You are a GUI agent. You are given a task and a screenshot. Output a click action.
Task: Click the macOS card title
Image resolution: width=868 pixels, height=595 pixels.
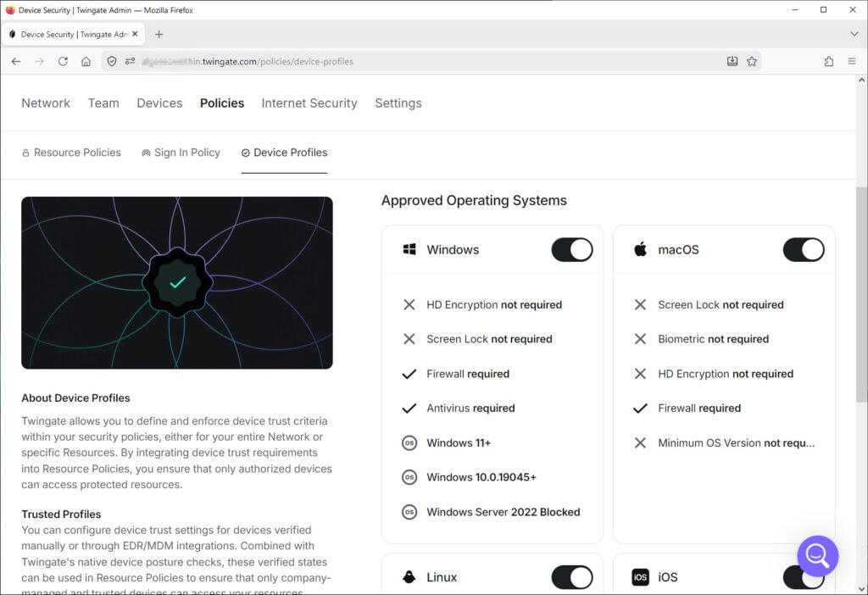[679, 250]
